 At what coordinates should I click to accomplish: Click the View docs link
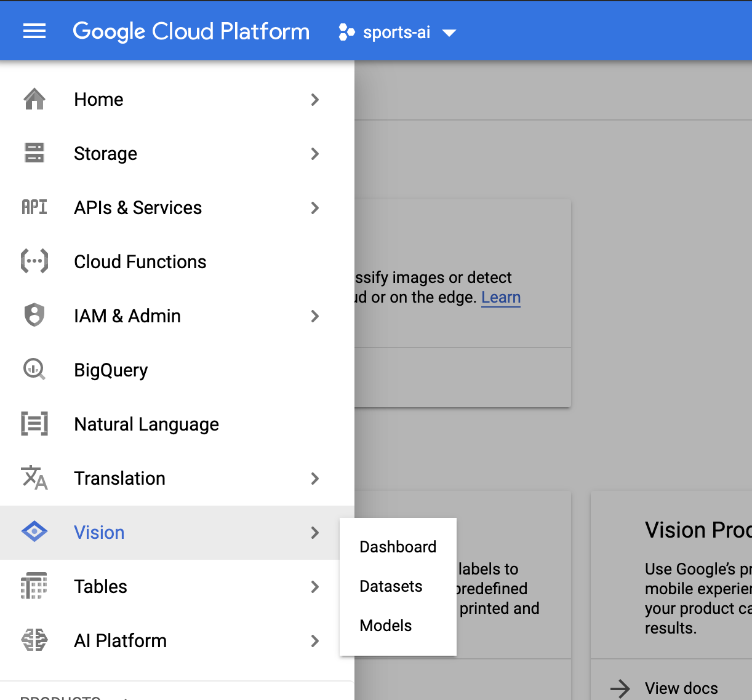(x=681, y=688)
